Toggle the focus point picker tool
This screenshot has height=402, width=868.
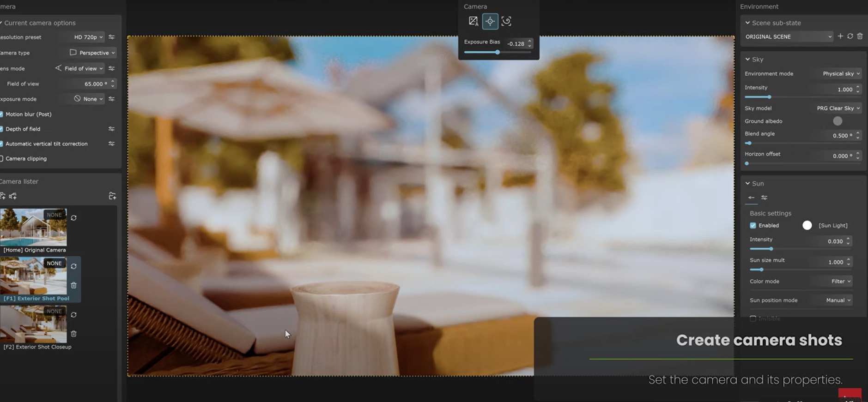click(490, 21)
